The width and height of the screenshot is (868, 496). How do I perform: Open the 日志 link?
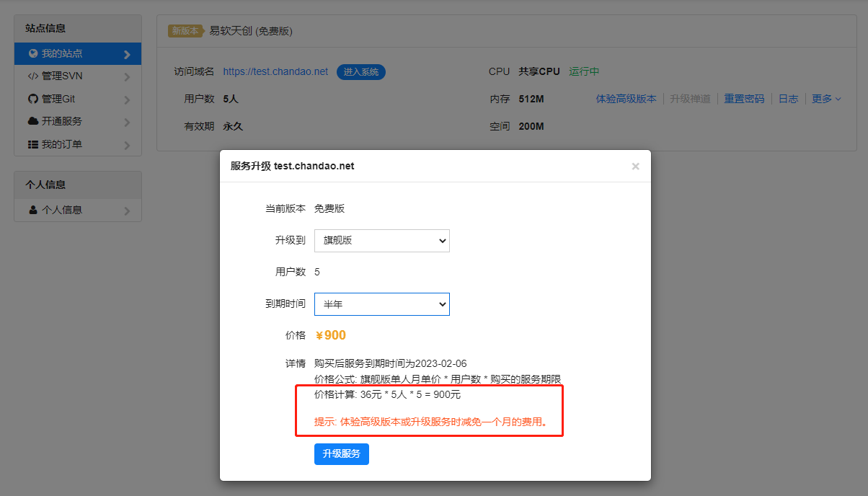788,99
